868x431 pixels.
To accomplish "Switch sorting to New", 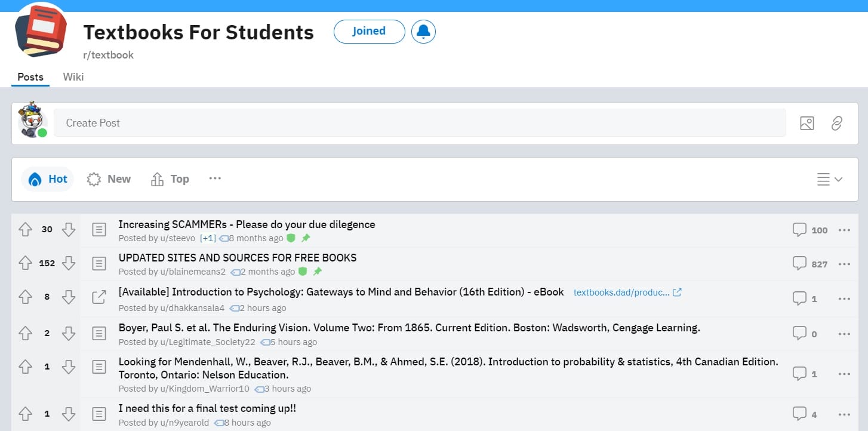I will [x=109, y=179].
